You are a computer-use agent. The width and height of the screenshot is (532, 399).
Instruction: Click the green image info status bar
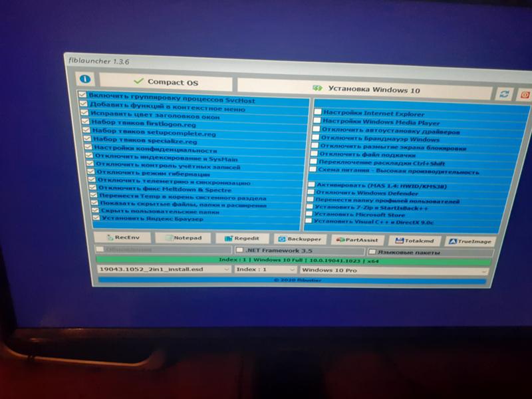pyautogui.click(x=293, y=261)
